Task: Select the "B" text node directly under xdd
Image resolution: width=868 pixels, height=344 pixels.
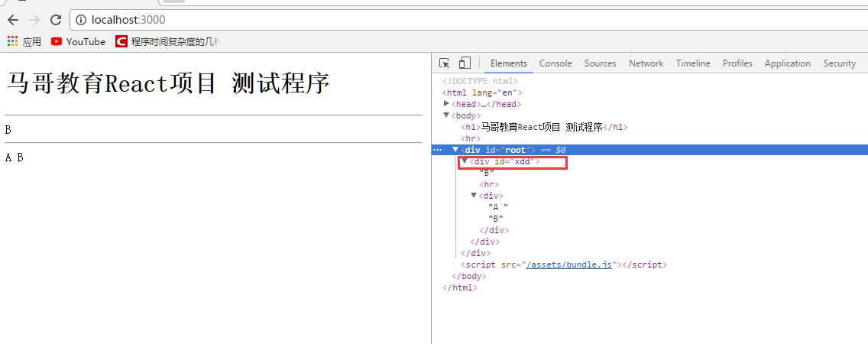Action: pyautogui.click(x=487, y=173)
